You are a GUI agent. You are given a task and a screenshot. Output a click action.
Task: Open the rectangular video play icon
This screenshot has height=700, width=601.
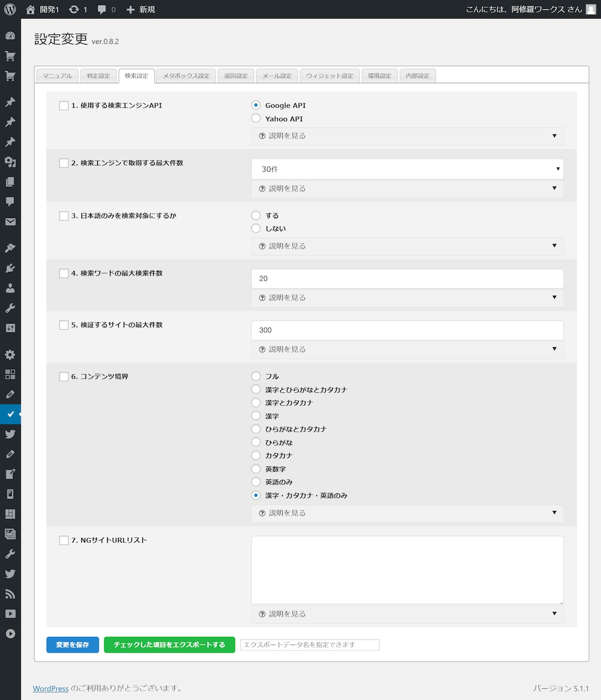[10, 614]
